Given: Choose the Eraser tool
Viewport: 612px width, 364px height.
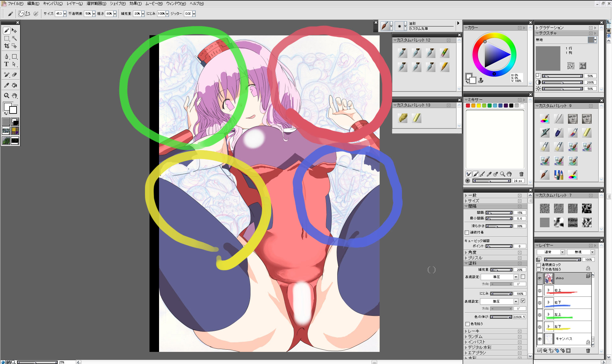Looking at the screenshot, I should (x=14, y=75).
